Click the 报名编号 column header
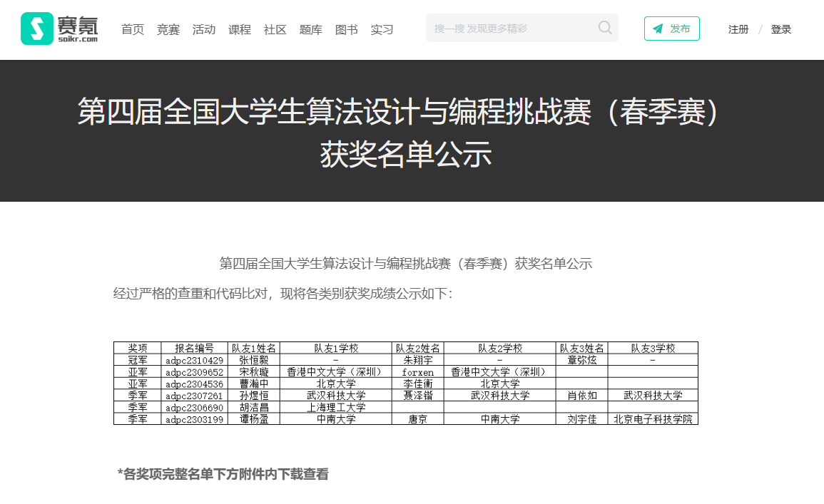 pos(194,348)
